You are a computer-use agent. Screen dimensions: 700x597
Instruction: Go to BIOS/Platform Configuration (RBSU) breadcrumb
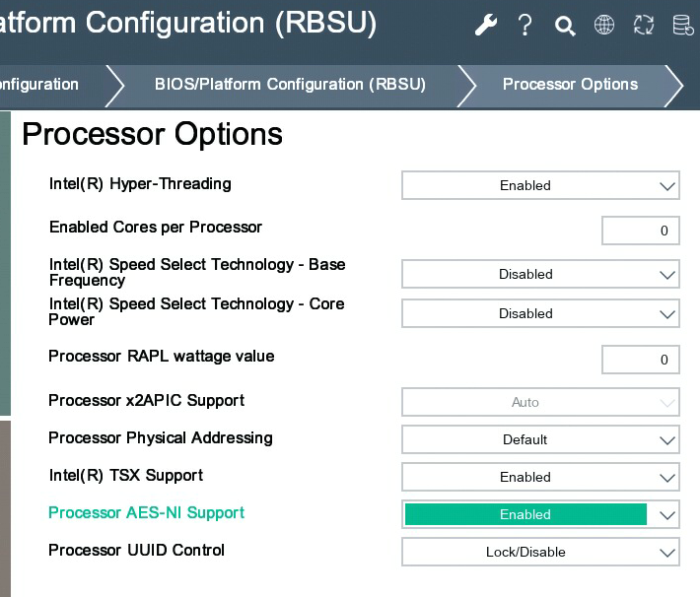point(290,85)
